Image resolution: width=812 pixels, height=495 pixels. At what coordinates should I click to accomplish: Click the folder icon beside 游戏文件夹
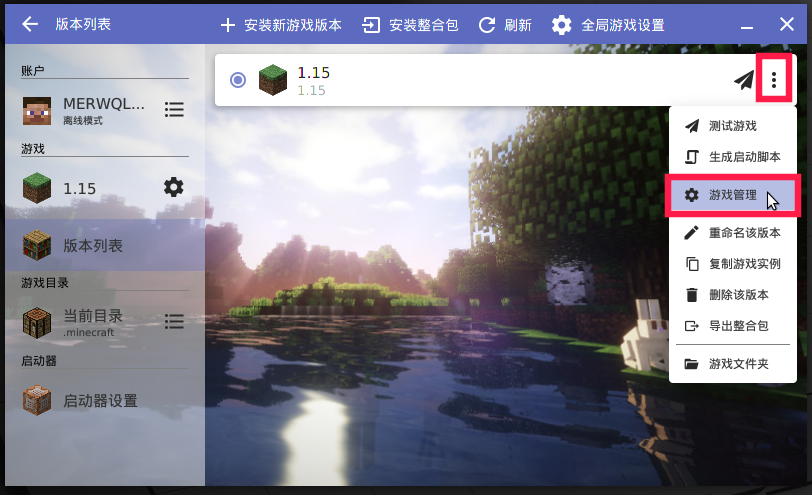click(691, 364)
